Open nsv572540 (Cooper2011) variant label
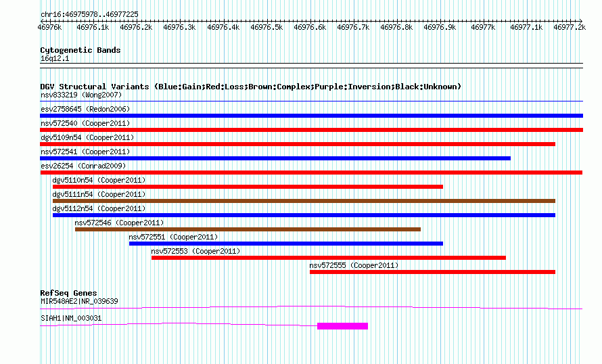Screen dimensions: 602x364 pyautogui.click(x=85, y=123)
